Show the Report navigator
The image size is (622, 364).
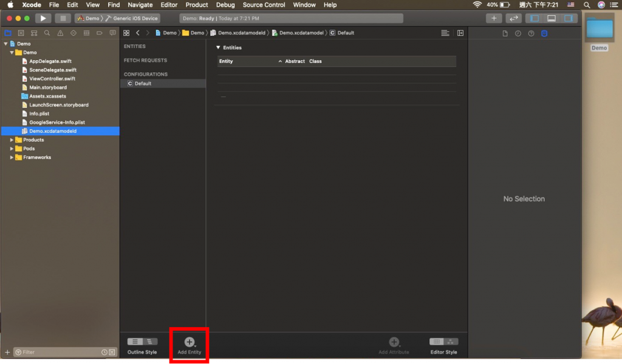point(112,33)
